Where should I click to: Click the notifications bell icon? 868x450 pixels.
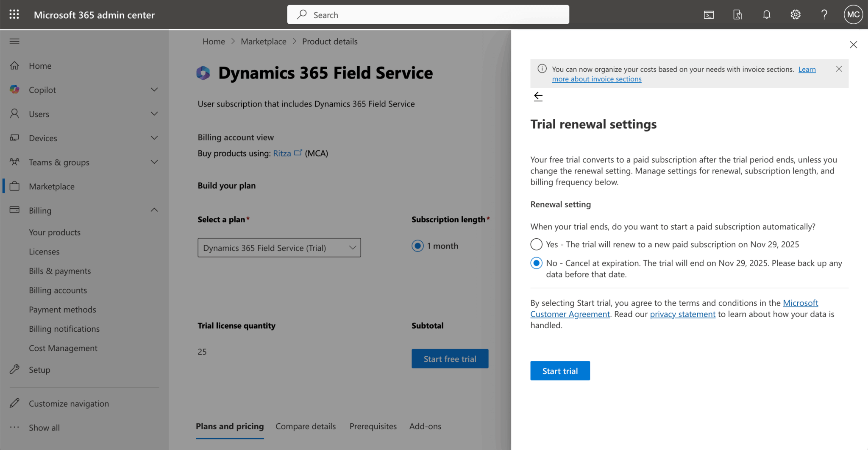tap(766, 15)
